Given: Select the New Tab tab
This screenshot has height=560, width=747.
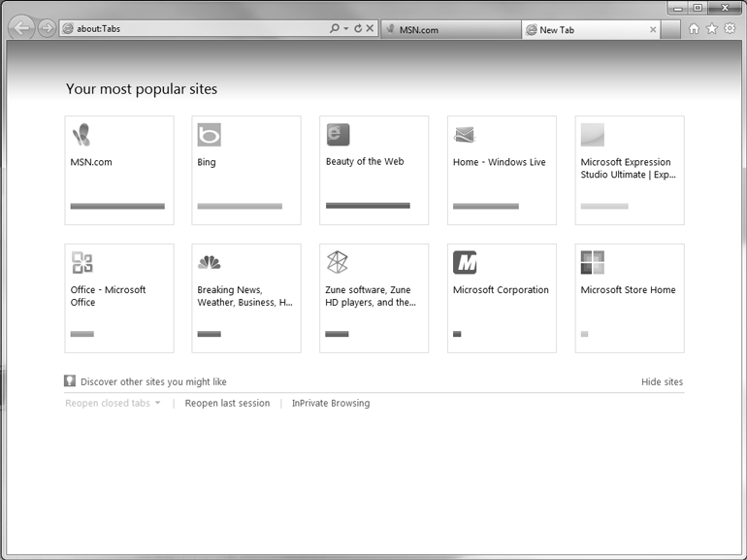Looking at the screenshot, I should point(582,30).
